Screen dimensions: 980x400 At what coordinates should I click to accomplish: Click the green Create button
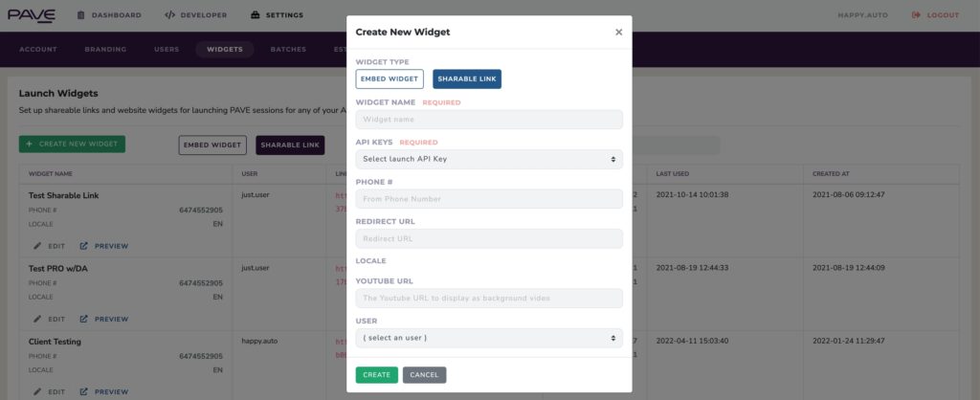tap(377, 375)
